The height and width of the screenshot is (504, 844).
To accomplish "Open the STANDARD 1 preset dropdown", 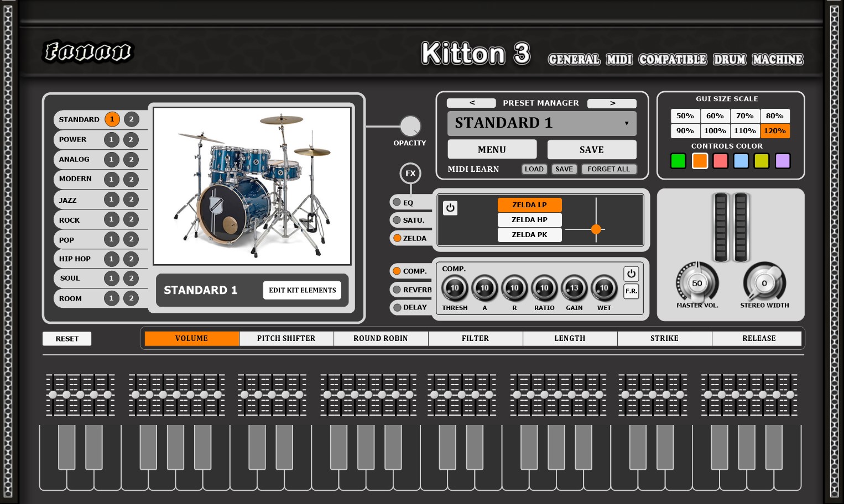I will (x=541, y=123).
